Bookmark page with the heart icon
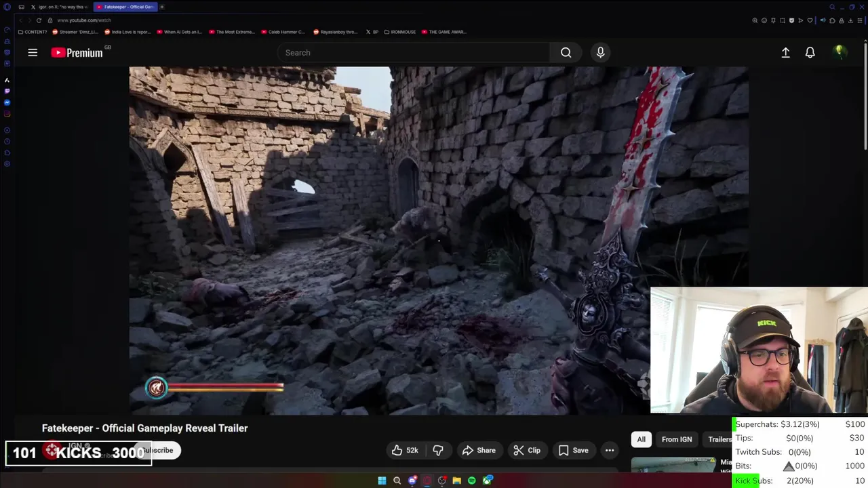The image size is (868, 488). click(810, 20)
